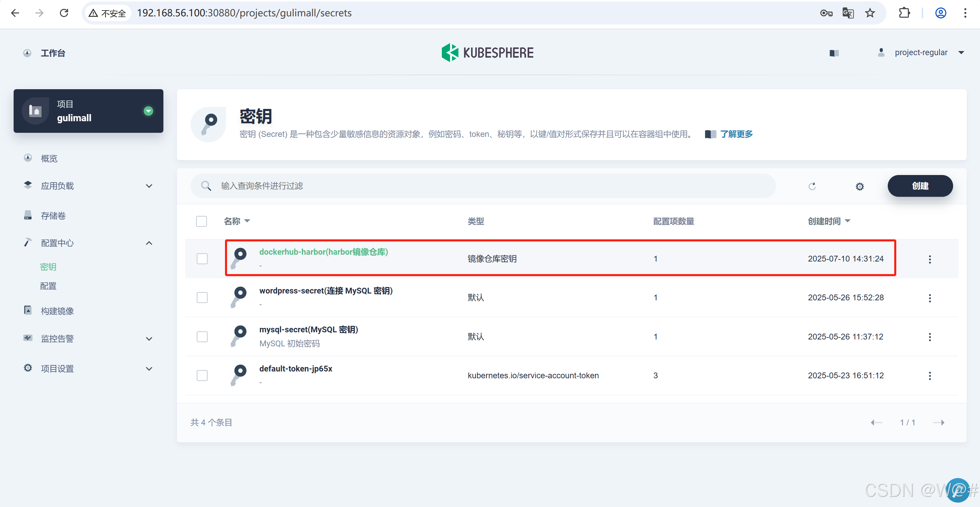
Task: Open mysql-secret details
Action: point(308,330)
